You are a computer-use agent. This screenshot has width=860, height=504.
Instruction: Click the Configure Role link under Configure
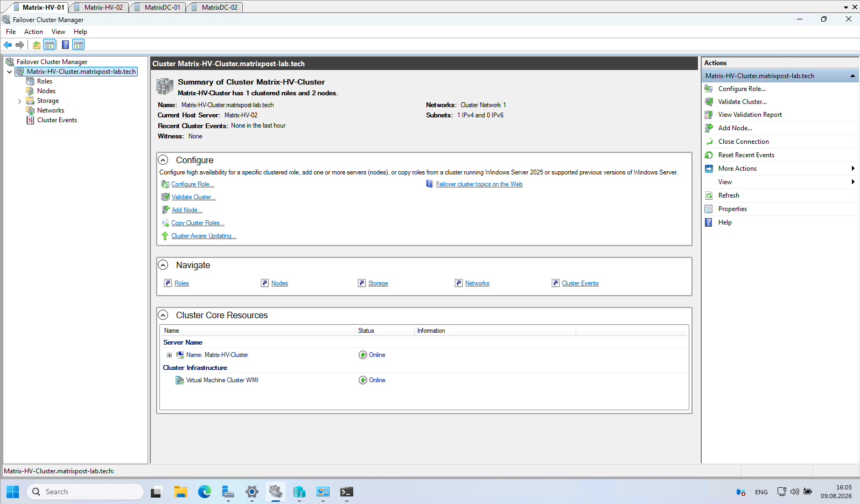click(x=193, y=184)
